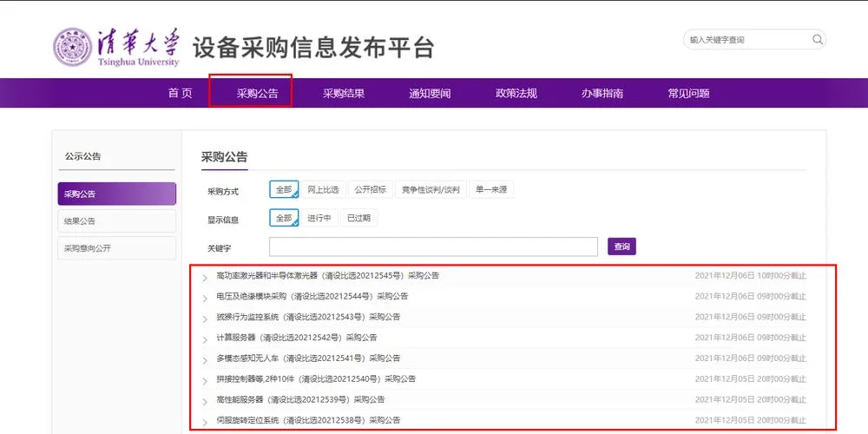Expand chevron beside 高功率激光器 row
Viewport: 868px width, 434px height.
point(205,278)
